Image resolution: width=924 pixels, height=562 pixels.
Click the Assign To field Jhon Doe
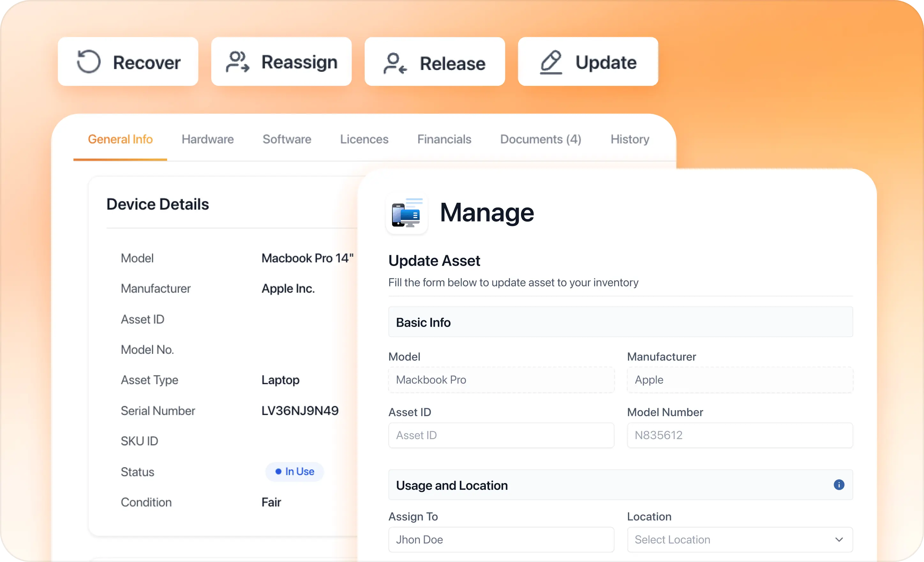501,539
